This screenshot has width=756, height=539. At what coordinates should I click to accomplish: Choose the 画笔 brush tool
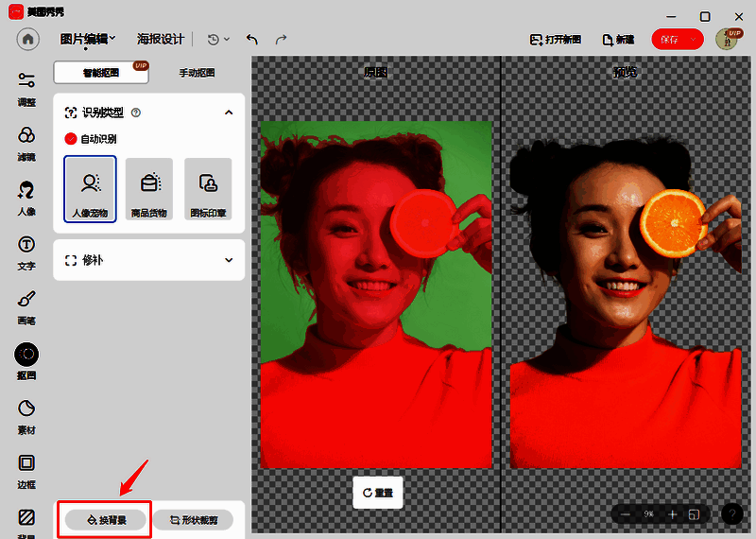point(26,306)
